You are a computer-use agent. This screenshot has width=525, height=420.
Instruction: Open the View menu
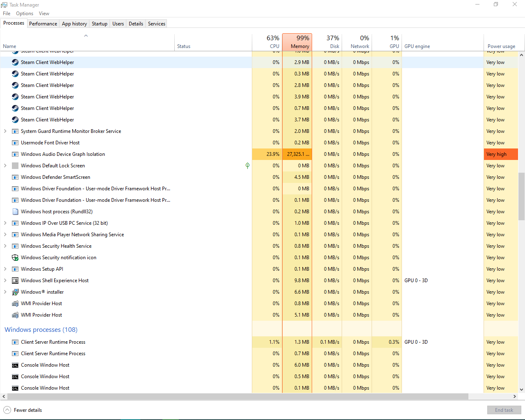pos(44,14)
